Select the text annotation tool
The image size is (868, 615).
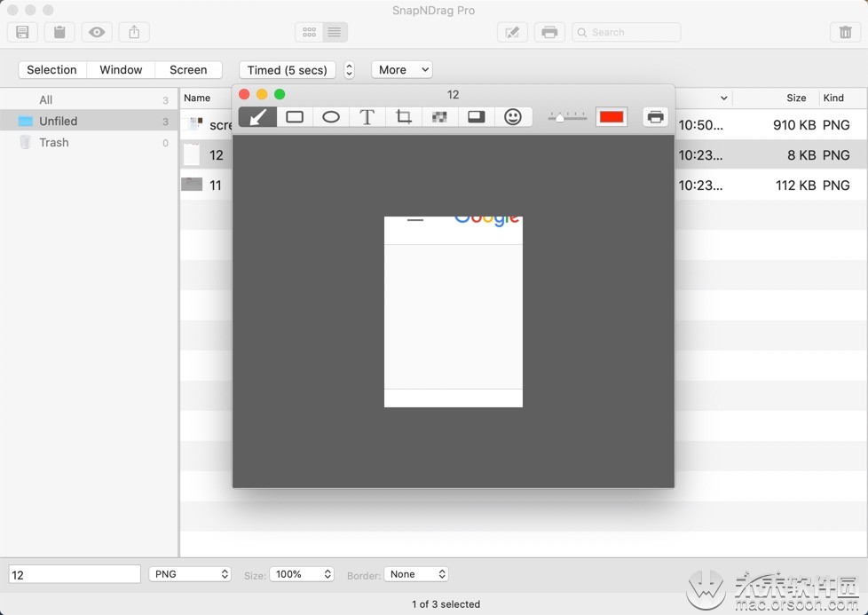[x=367, y=115]
